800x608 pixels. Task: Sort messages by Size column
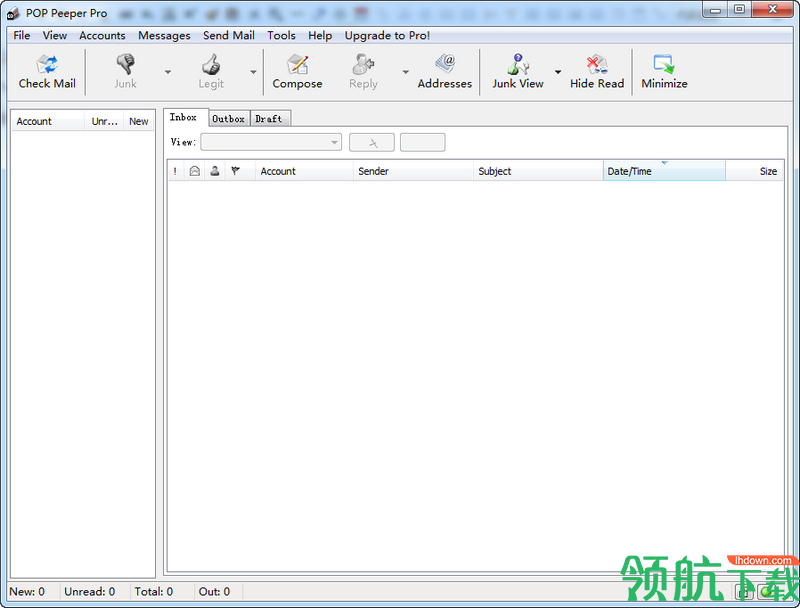pyautogui.click(x=754, y=171)
